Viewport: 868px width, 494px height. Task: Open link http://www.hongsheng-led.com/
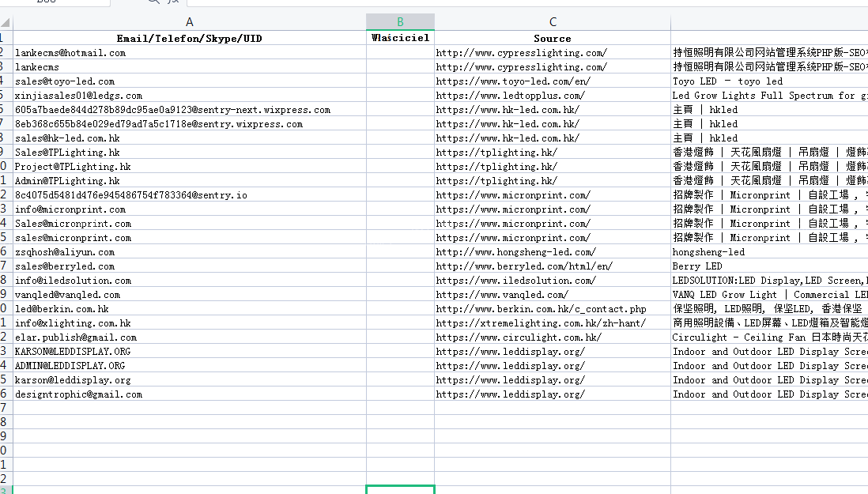516,252
